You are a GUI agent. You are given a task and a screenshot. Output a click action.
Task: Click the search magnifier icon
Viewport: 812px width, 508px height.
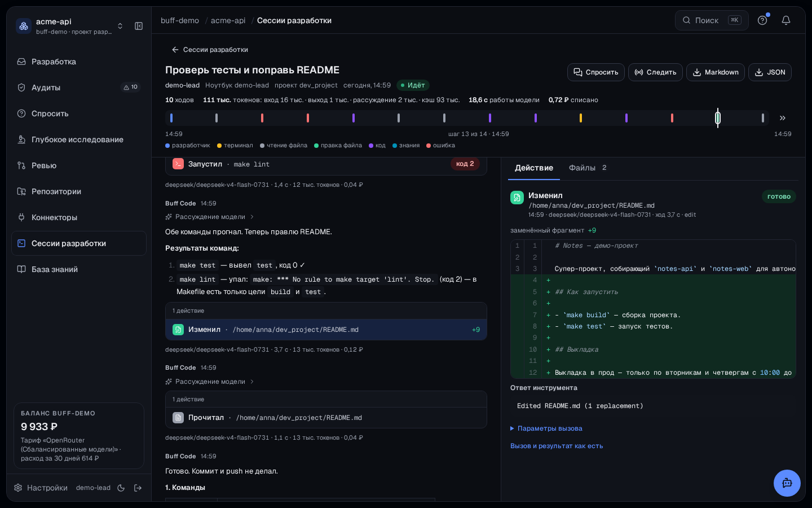(687, 20)
